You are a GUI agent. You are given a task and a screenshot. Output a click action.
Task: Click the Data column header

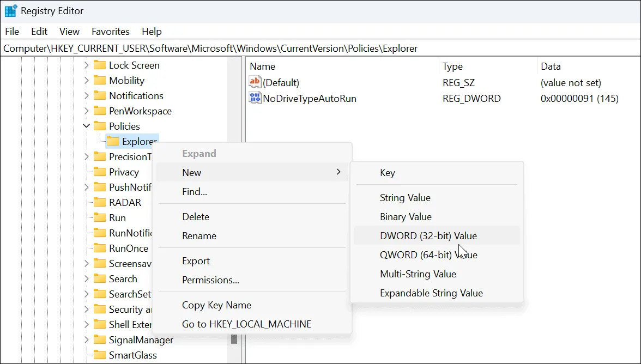click(x=589, y=66)
